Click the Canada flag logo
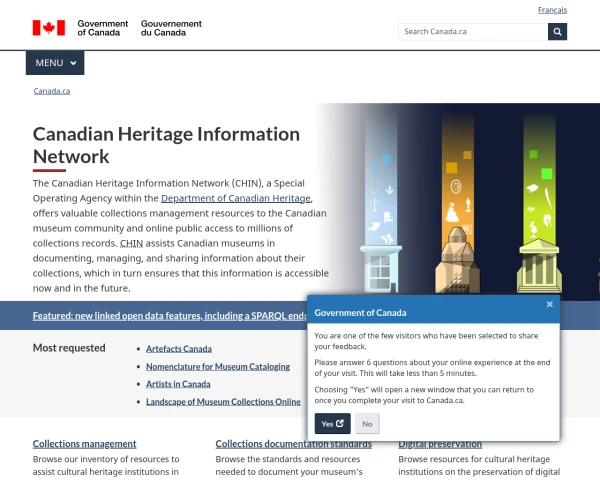600x480 pixels. click(x=49, y=28)
